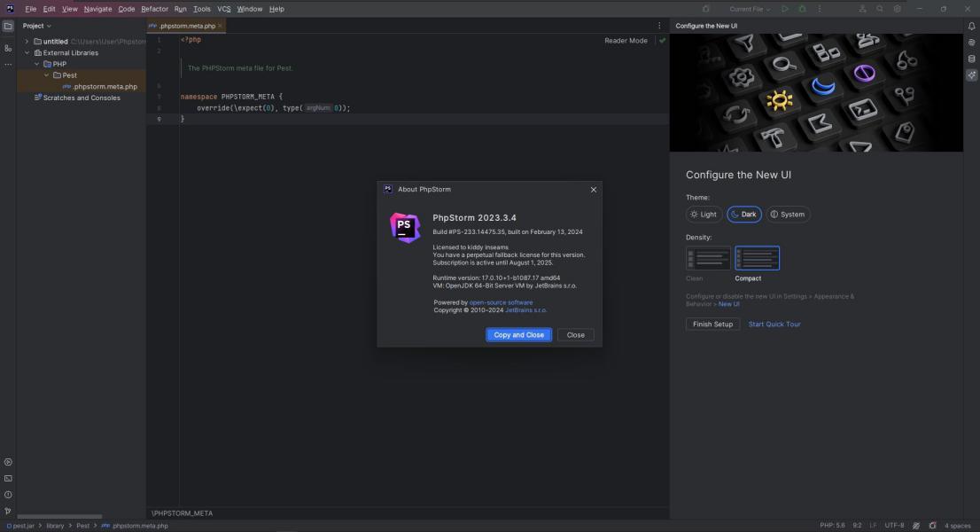This screenshot has height=532, width=980.
Task: Open Code With Me icon
Action: (862, 9)
